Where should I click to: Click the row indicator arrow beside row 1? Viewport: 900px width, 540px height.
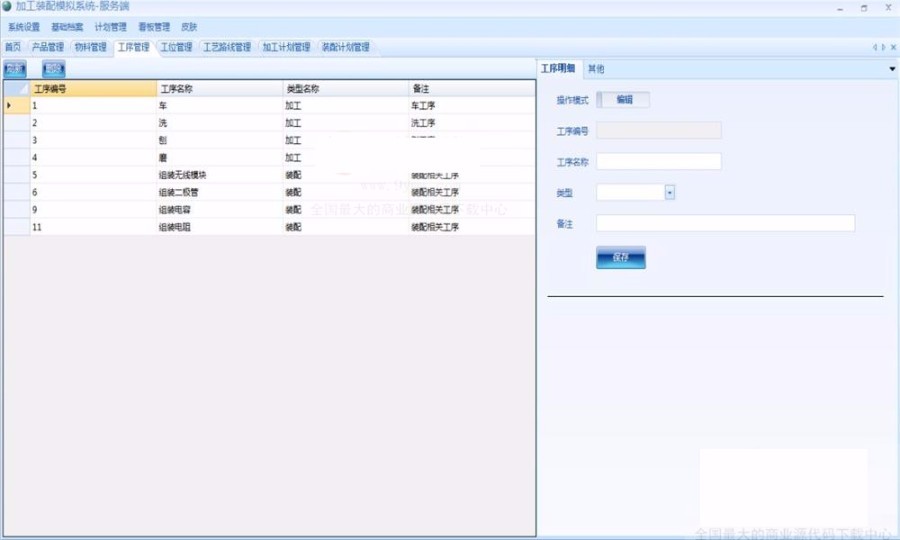[10, 105]
